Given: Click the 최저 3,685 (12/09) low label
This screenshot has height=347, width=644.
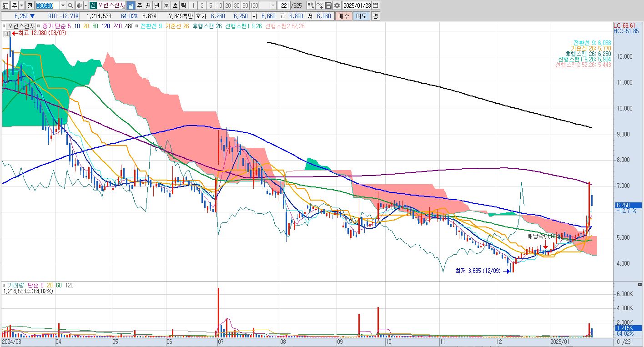Looking at the screenshot, I should 478,271.
